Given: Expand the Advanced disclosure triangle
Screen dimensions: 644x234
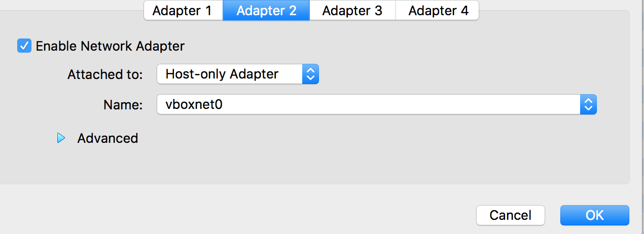Looking at the screenshot, I should [61, 138].
